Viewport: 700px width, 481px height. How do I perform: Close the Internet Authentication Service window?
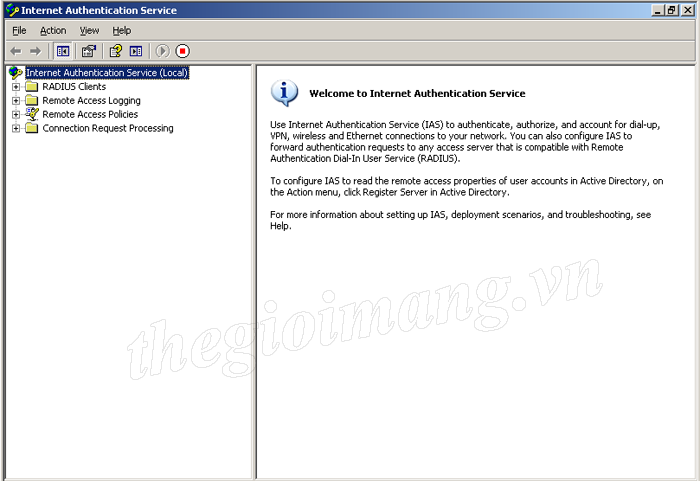pos(688,10)
